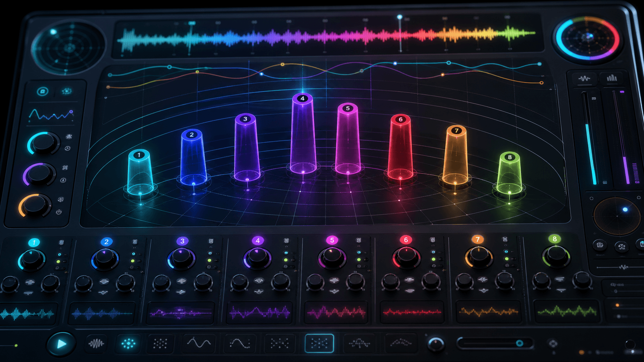This screenshot has height=362, width=644.
Task: Switch to waveform view icon in right panel
Action: (x=584, y=78)
